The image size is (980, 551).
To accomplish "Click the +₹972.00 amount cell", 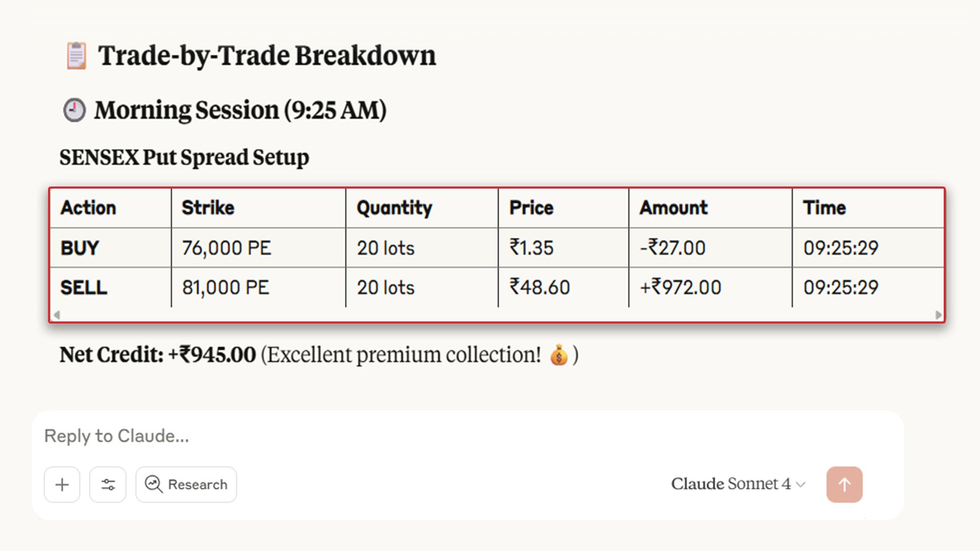I will click(681, 288).
